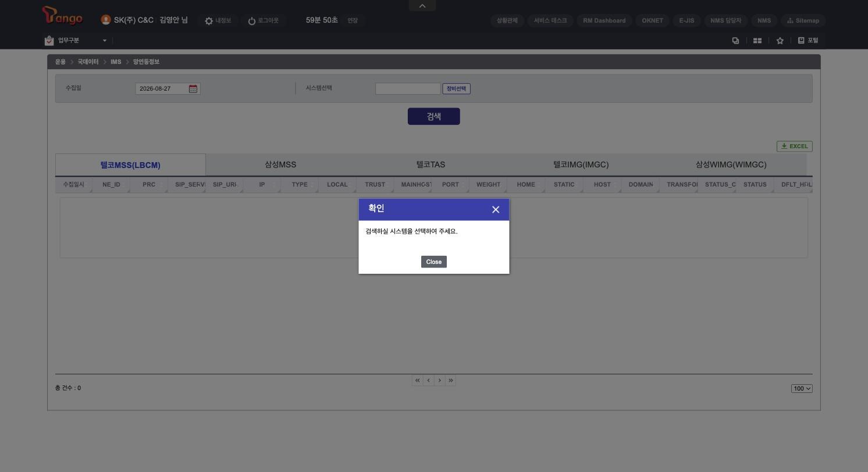Close the 확인 dialog with X icon
The image size is (868, 472).
click(496, 209)
